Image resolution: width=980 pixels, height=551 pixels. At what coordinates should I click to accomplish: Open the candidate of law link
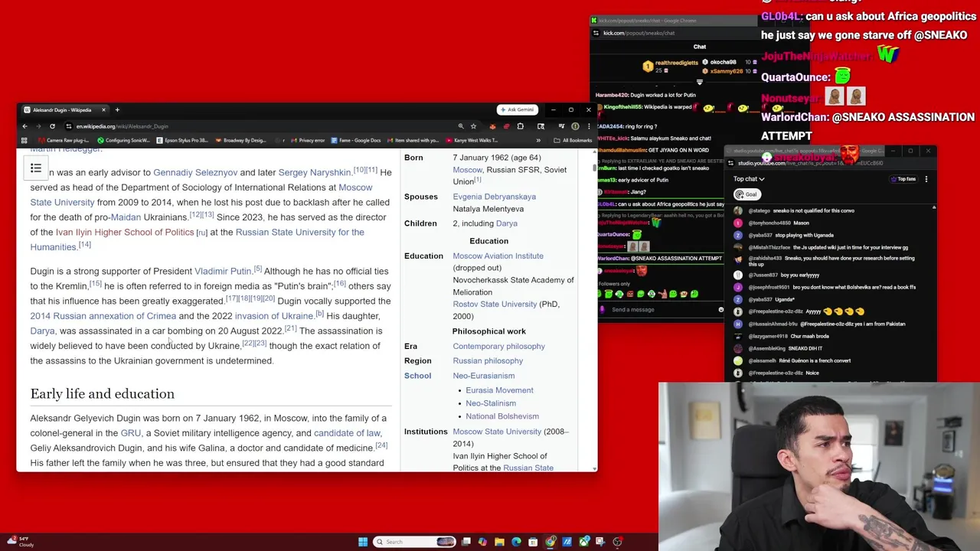(x=347, y=433)
